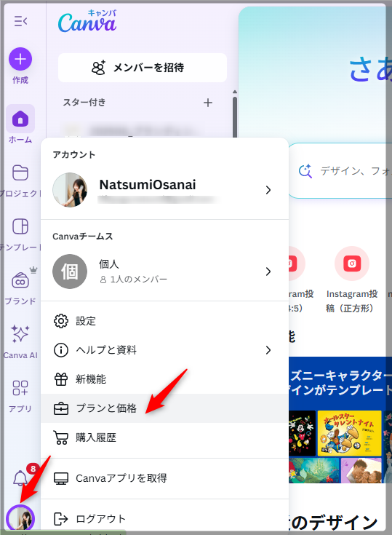Image resolution: width=392 pixels, height=535 pixels.
Task: Click 作成 label under plus button
Action: (20, 80)
